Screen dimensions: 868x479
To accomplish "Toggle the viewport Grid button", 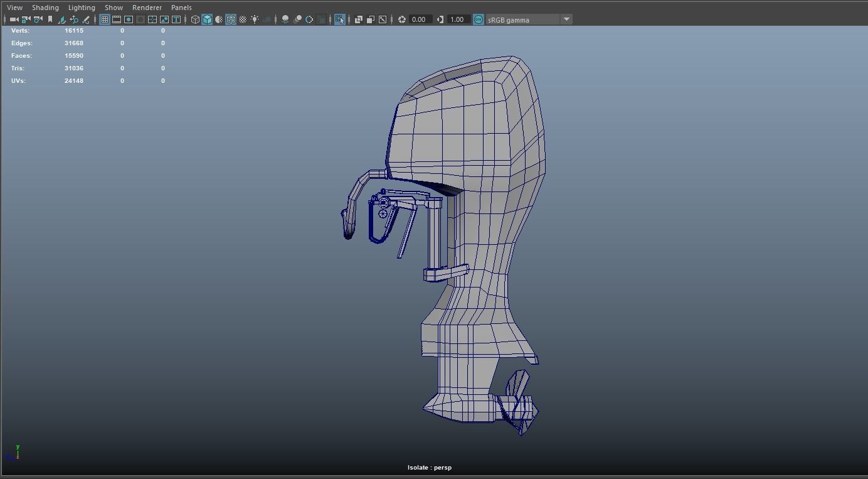I will (x=105, y=19).
